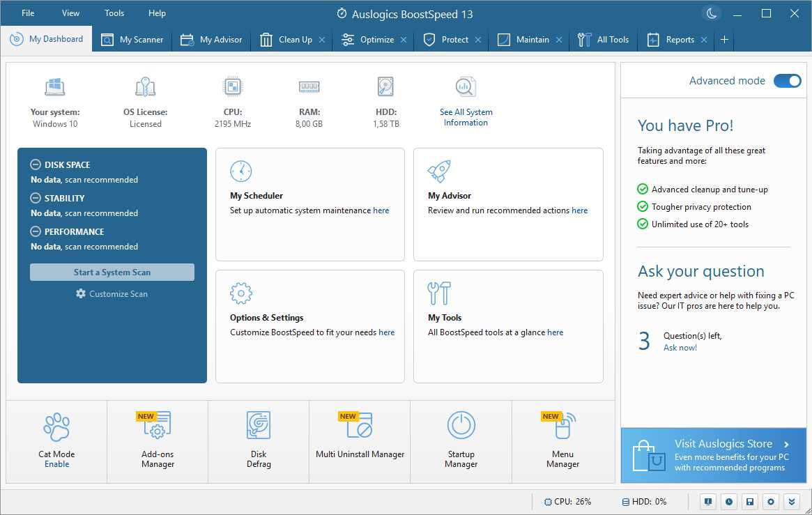Switch to the My Advisor tab
This screenshot has height=515, width=812.
211,39
